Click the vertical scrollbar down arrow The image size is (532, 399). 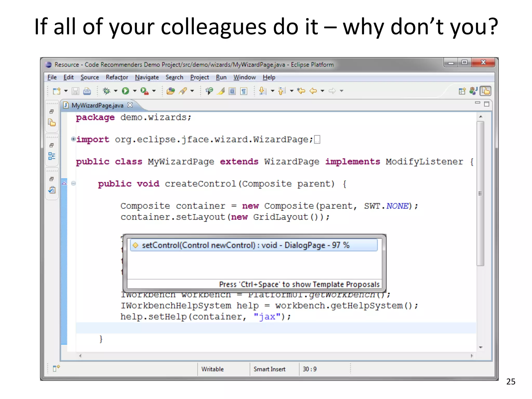tap(481, 347)
